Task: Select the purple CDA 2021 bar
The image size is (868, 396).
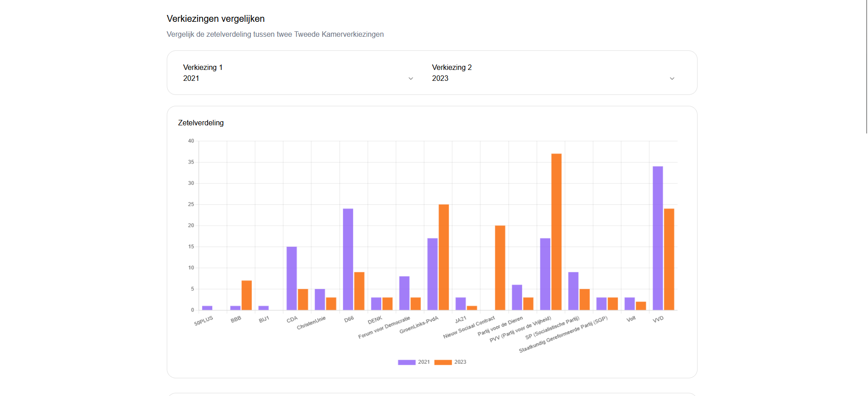Action: (x=292, y=278)
